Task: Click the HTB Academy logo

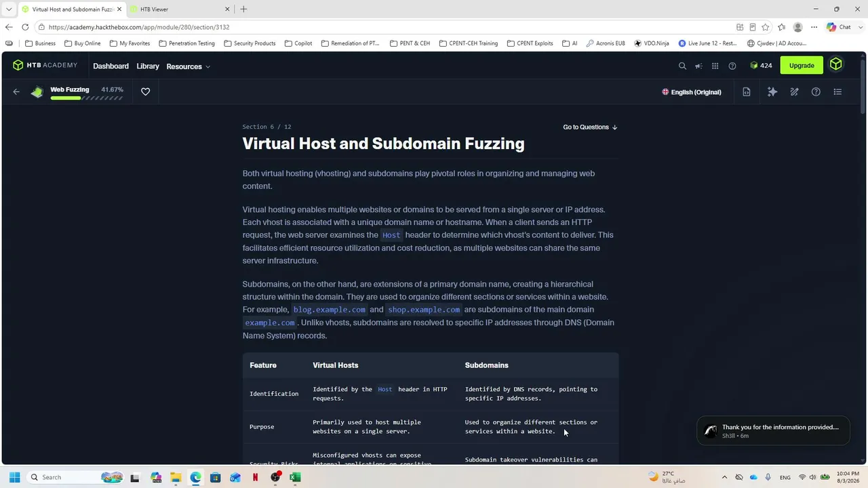Action: tap(45, 66)
